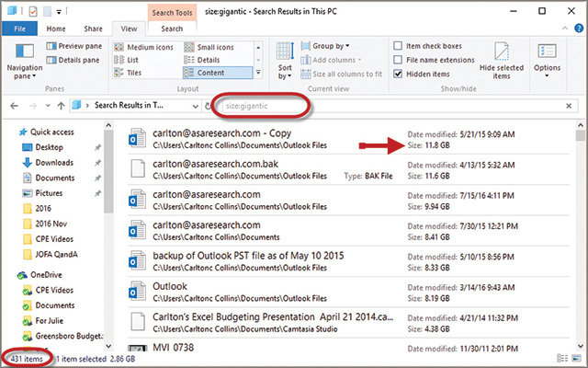Image resolution: width=588 pixels, height=368 pixels.
Task: Select carlton@asaresearch.com.bak file
Action: 349,169
